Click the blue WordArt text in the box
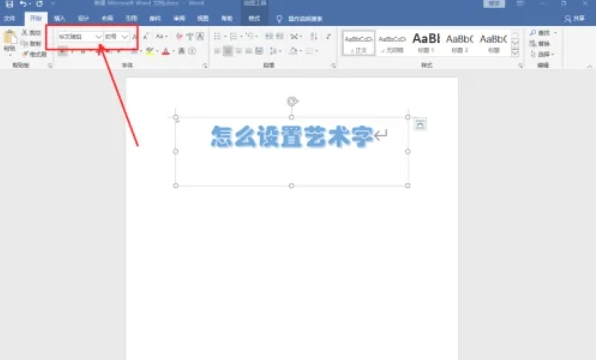Image resolution: width=597 pixels, height=360 pixels. 292,136
